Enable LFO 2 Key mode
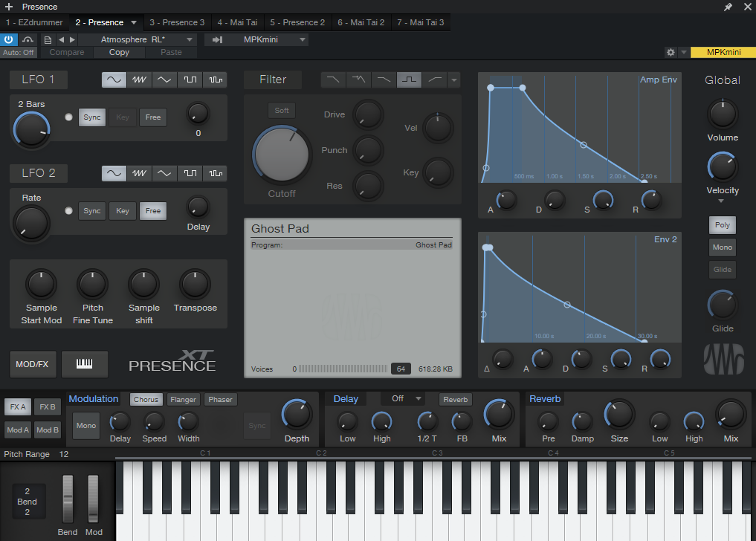Image resolution: width=756 pixels, height=541 pixels. 123,211
